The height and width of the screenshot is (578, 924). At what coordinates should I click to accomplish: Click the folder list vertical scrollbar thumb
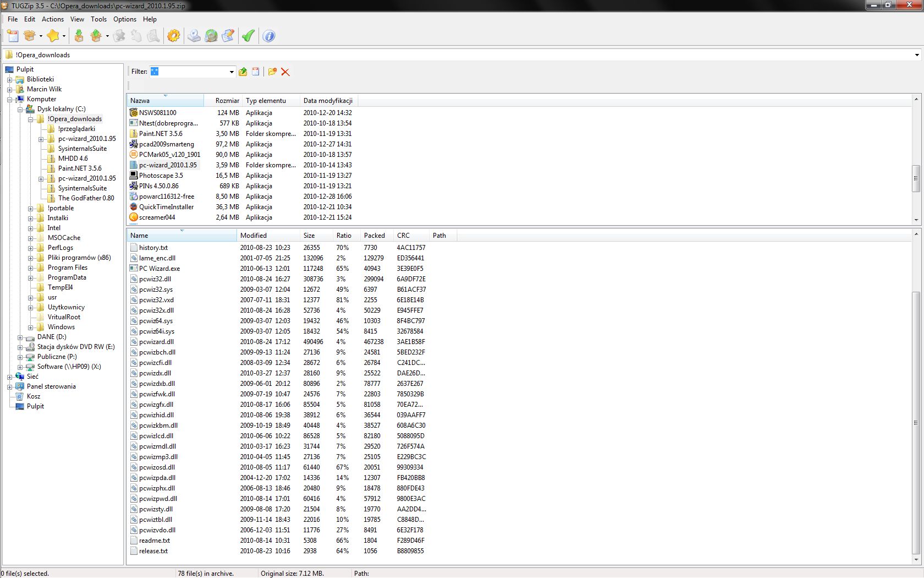pyautogui.click(x=916, y=178)
